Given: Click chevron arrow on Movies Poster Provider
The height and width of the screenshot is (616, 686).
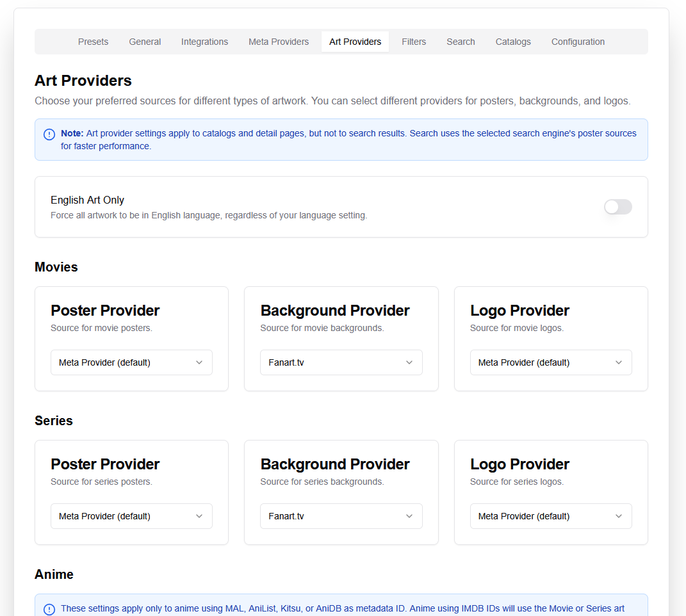Looking at the screenshot, I should click(x=199, y=362).
